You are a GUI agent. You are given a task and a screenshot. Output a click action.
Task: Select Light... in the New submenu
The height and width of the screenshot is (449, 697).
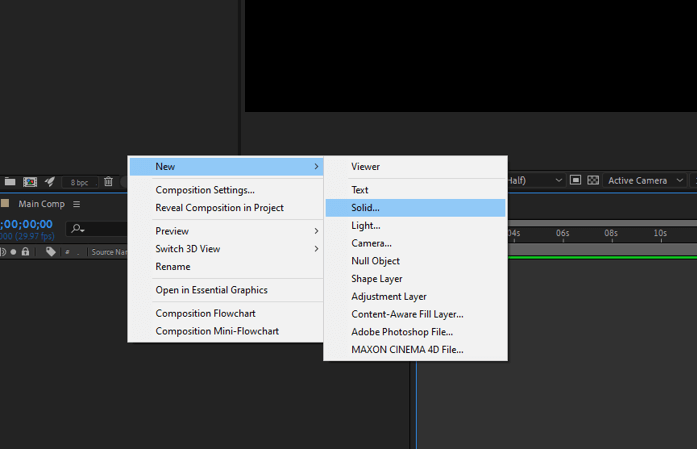click(x=416, y=225)
